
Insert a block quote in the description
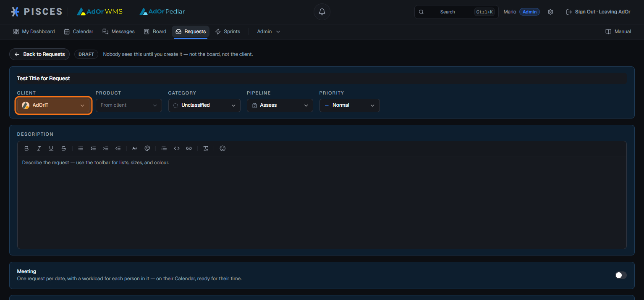164,148
